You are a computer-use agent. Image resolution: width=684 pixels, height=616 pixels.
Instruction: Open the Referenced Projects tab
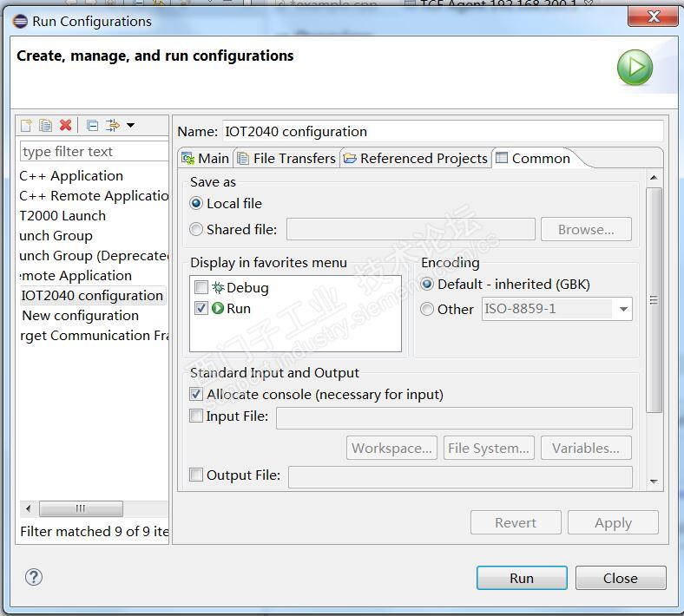(416, 158)
